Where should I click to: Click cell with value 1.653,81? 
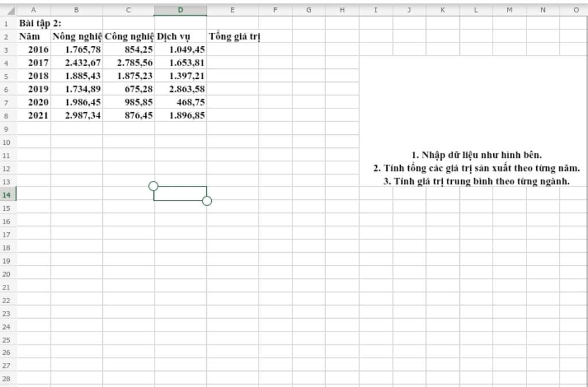180,63
